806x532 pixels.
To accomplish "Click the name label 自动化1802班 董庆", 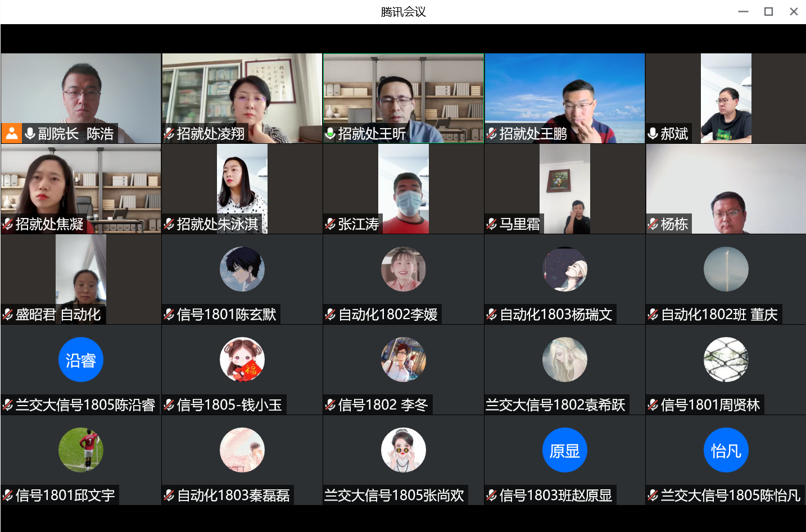I will 719,315.
